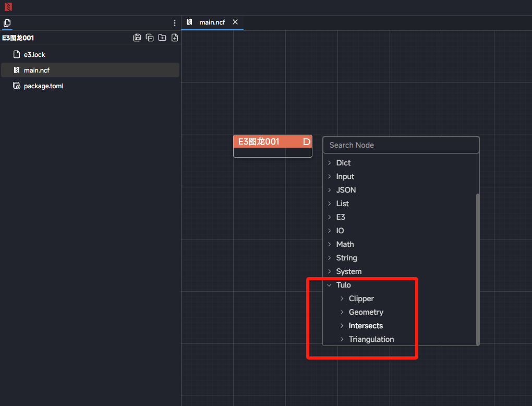Close the main.ncf tab
Image resolution: width=532 pixels, height=406 pixels.
tap(235, 22)
